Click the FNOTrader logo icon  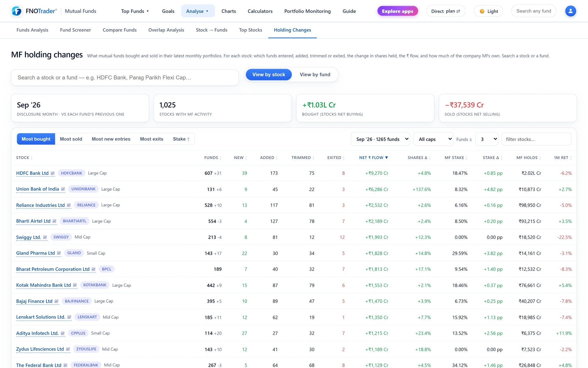[x=17, y=11]
